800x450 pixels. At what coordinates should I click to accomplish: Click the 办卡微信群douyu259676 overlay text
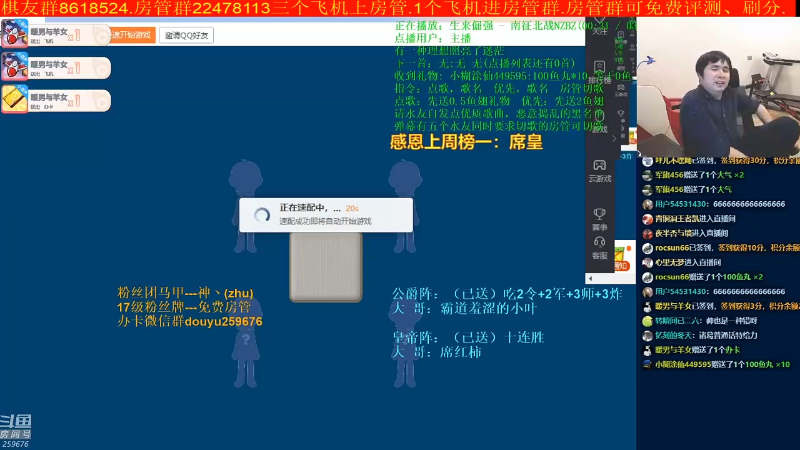(190, 321)
